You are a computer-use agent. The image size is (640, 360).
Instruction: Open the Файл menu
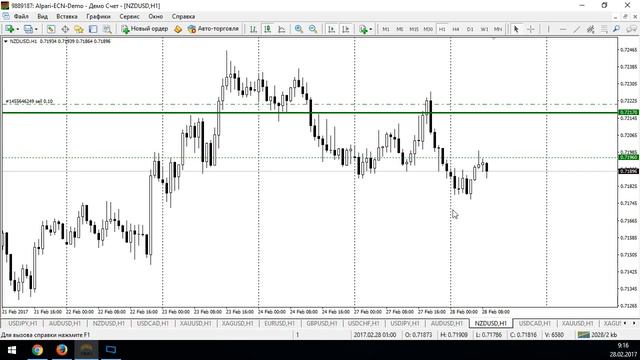pos(21,16)
